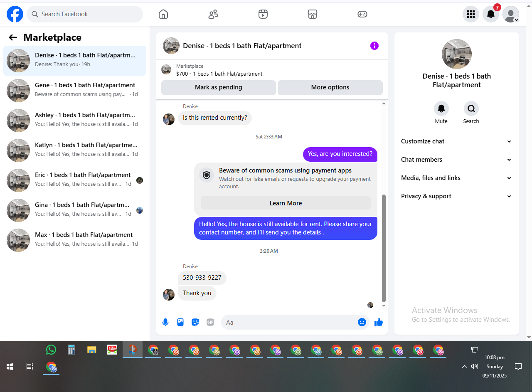Open the GIF picker icon
The image size is (532, 392).
(x=210, y=322)
